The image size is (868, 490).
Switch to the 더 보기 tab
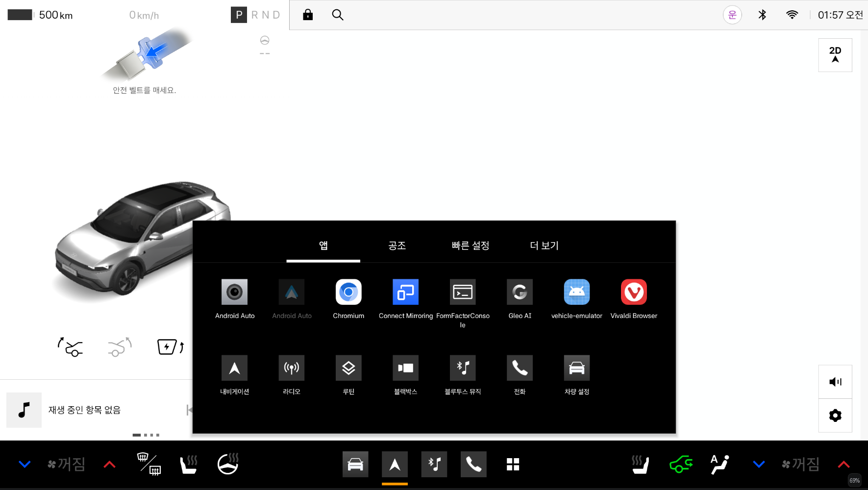(544, 245)
